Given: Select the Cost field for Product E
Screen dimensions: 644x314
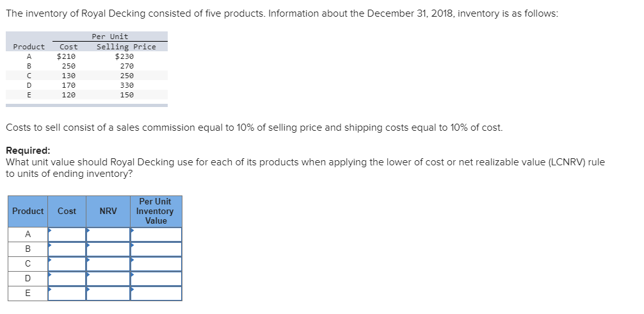Looking at the screenshot, I should coord(67,293).
